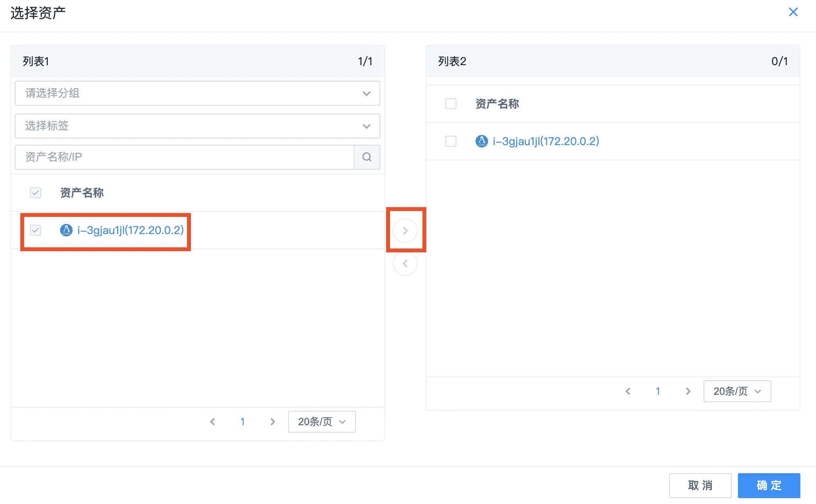Click the Linux penguin icon in 列表1

(66, 230)
